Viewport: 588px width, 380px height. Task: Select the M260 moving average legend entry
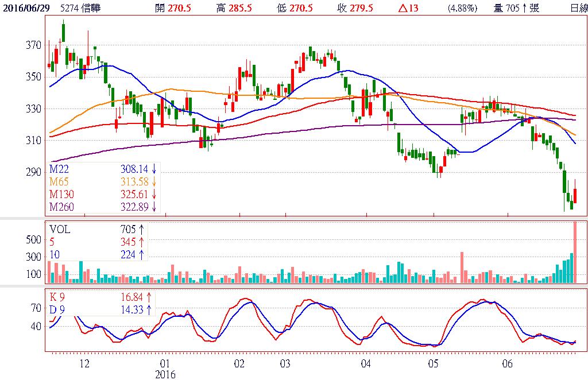pyautogui.click(x=61, y=207)
